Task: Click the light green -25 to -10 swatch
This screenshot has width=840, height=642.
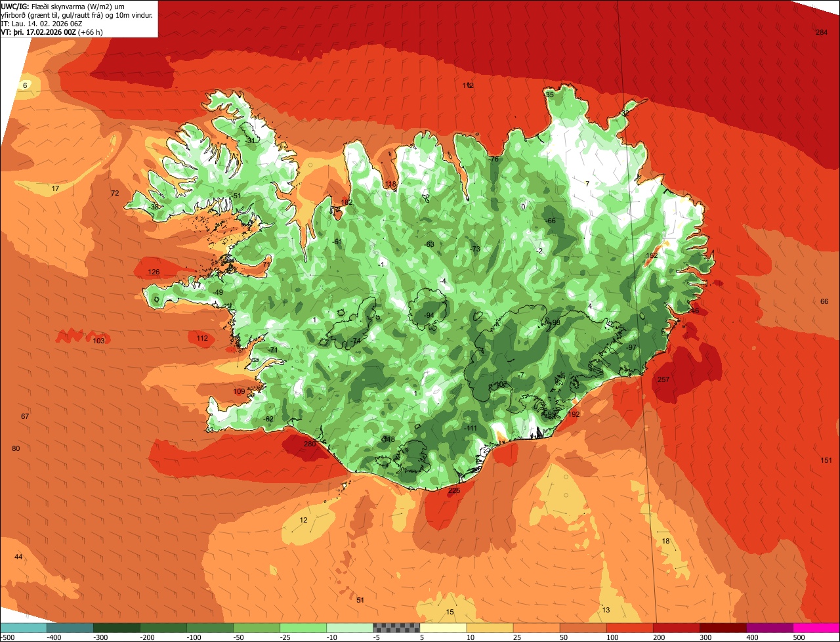Action: pos(303,628)
